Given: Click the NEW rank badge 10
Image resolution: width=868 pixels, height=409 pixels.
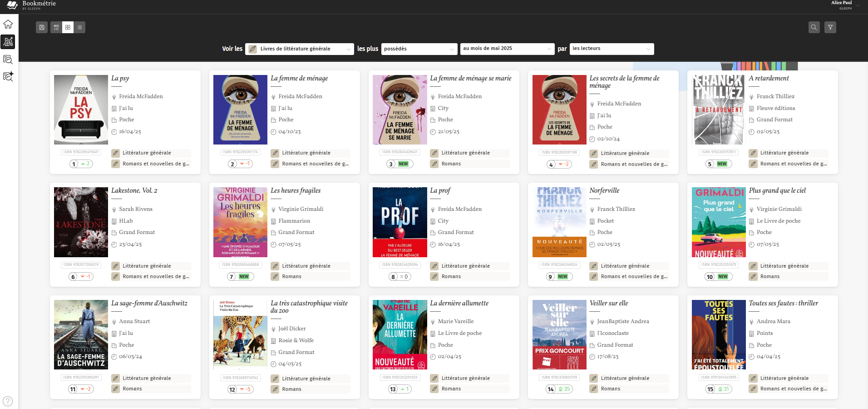Looking at the screenshot, I should click(x=719, y=276).
